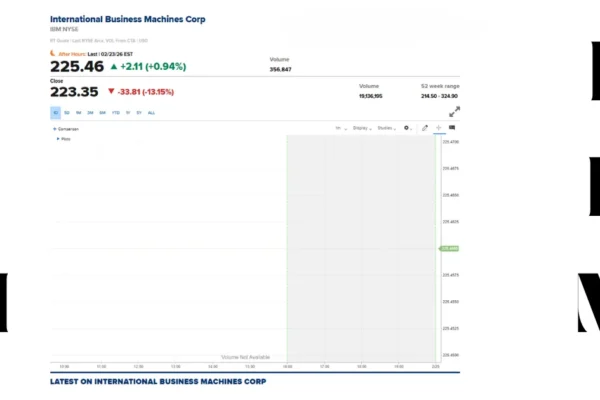Click the shaded after-hours chart region
The height and width of the screenshot is (400, 600).
(x=361, y=248)
